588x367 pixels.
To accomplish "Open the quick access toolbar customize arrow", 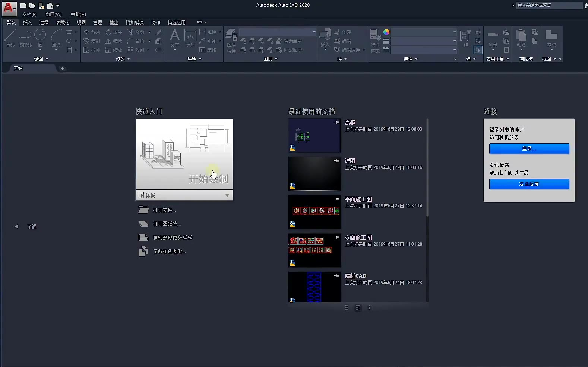I will (x=58, y=6).
